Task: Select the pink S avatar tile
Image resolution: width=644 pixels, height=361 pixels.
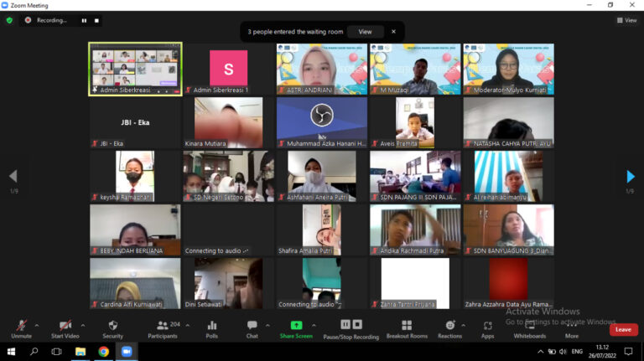Action: [228, 69]
